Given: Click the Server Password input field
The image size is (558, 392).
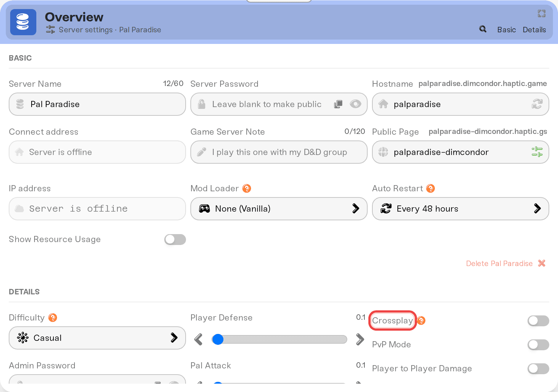Looking at the screenshot, I should click(279, 104).
